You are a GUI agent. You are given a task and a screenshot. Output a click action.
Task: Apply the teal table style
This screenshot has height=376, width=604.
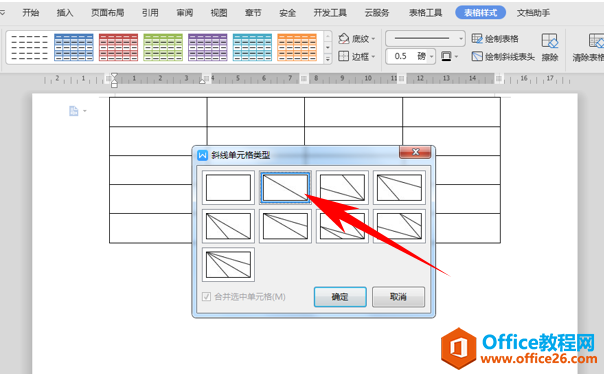pos(252,47)
